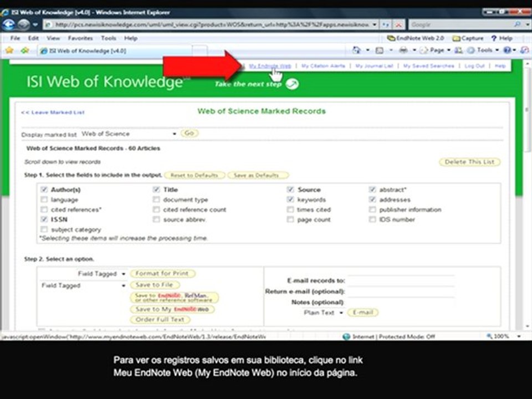Click the E-mail records to input field
532x399 pixels.
(401, 280)
